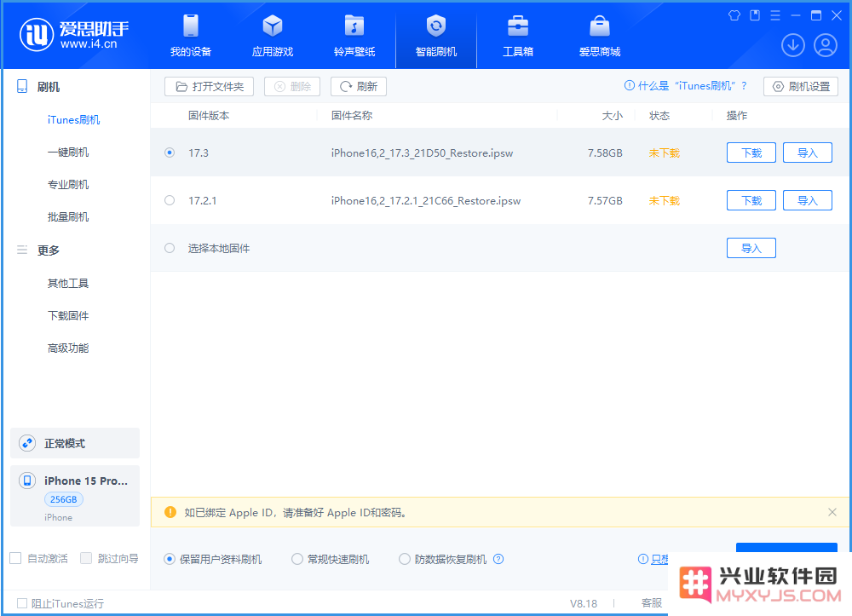Import firmware for 17.3 row
Image resolution: width=852 pixels, height=616 pixels.
(807, 153)
